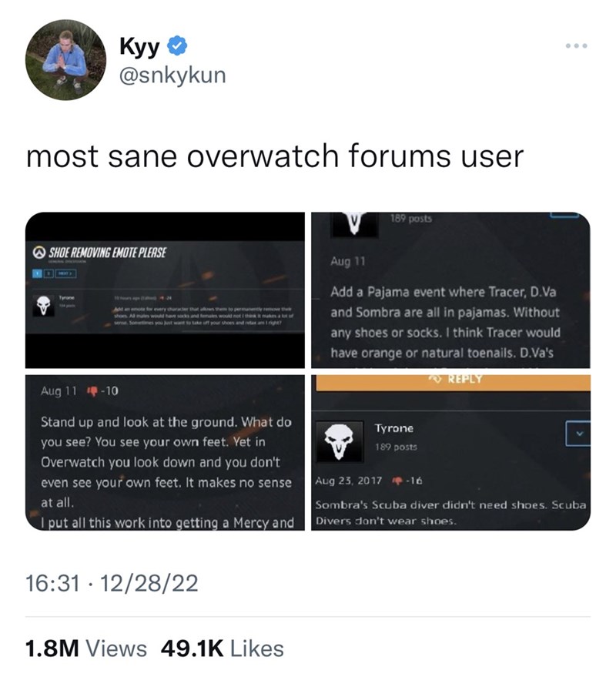Open the Stand up and look image
This screenshot has width=616, height=677.
pyautogui.click(x=165, y=452)
